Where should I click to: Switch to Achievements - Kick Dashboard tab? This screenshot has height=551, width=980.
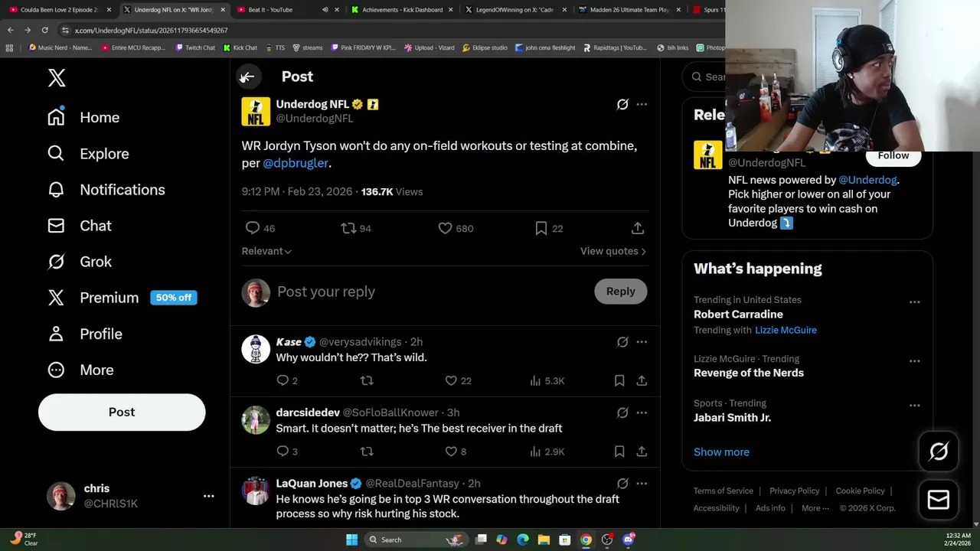pos(402,10)
